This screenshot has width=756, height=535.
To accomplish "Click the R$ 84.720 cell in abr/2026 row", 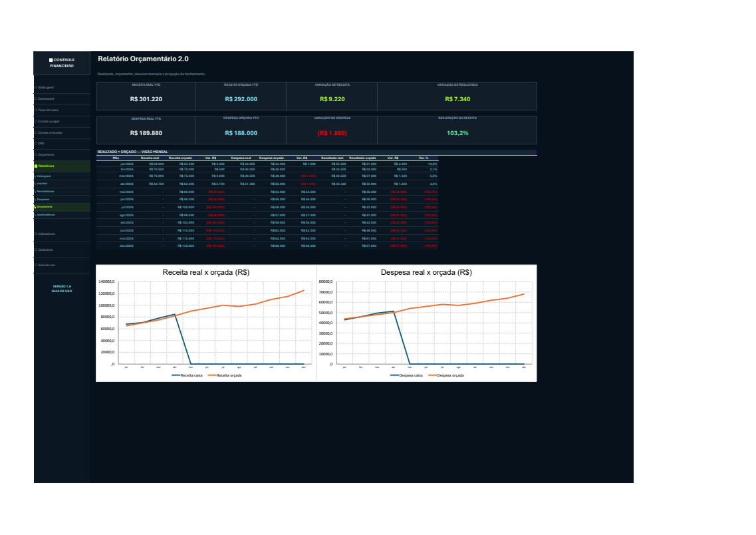I will point(157,184).
